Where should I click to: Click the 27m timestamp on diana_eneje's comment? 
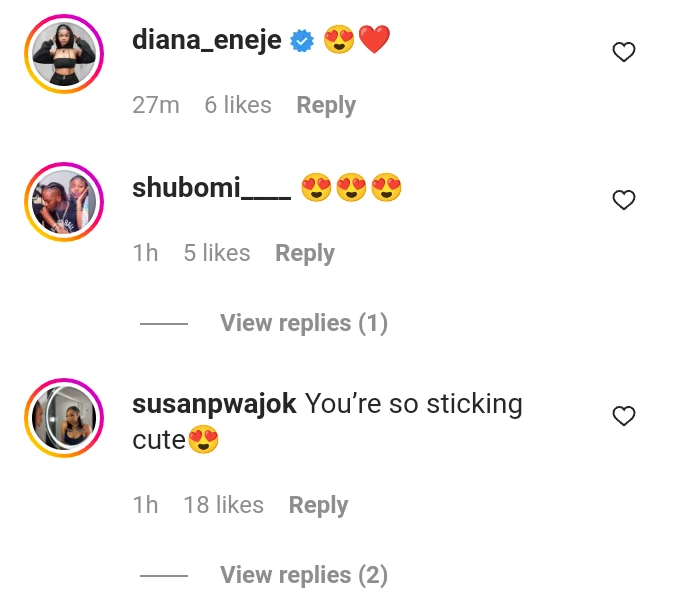[156, 105]
